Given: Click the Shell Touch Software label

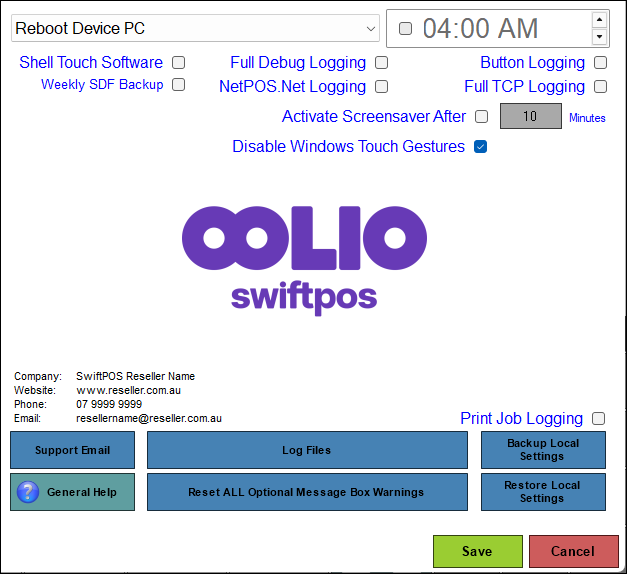Looking at the screenshot, I should coord(91,62).
